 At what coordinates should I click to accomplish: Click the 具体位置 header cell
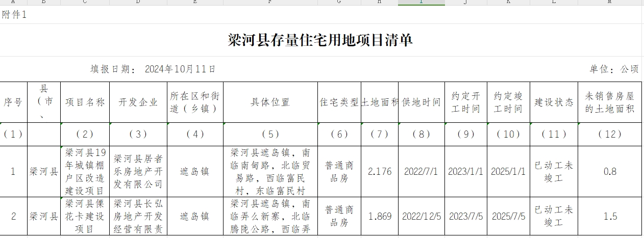pyautogui.click(x=270, y=102)
